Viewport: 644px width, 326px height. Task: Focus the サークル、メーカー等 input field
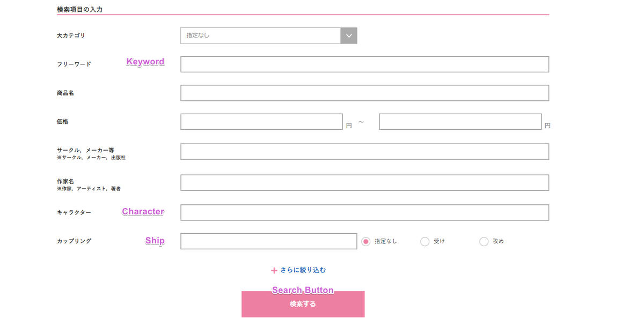pos(364,152)
